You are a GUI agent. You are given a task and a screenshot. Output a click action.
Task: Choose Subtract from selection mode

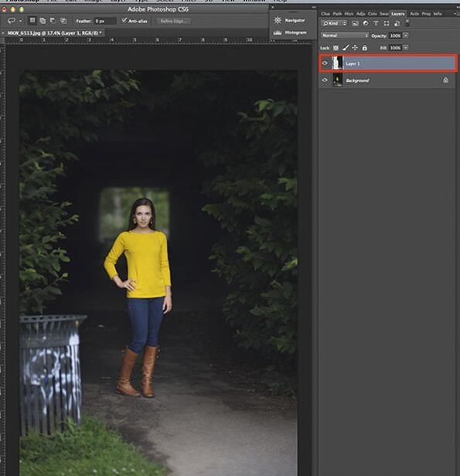click(53, 21)
